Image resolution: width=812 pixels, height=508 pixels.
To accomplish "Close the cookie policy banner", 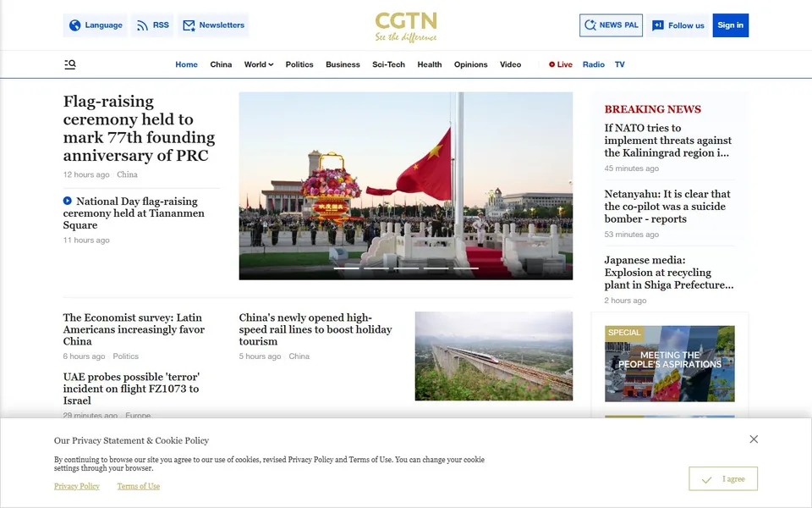I will (x=754, y=439).
